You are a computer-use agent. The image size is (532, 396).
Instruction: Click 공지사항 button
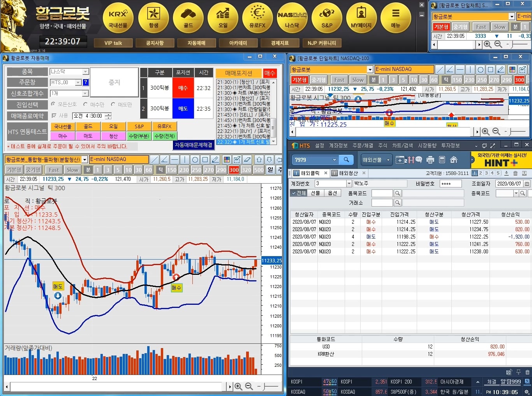click(155, 43)
